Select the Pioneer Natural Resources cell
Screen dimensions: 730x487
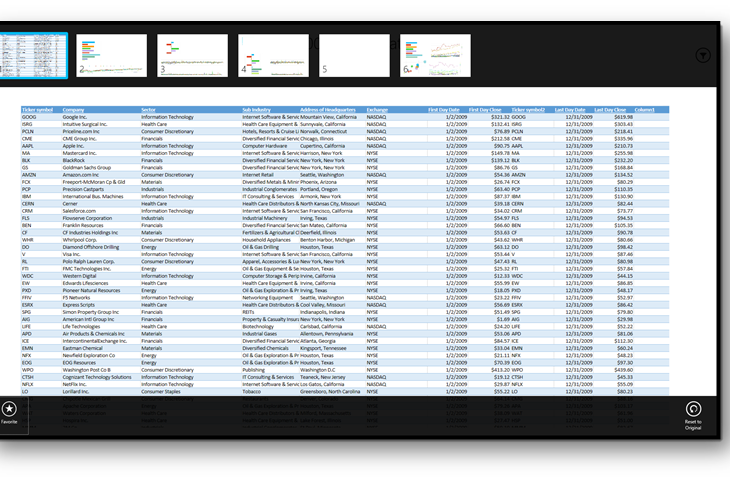tap(91, 290)
